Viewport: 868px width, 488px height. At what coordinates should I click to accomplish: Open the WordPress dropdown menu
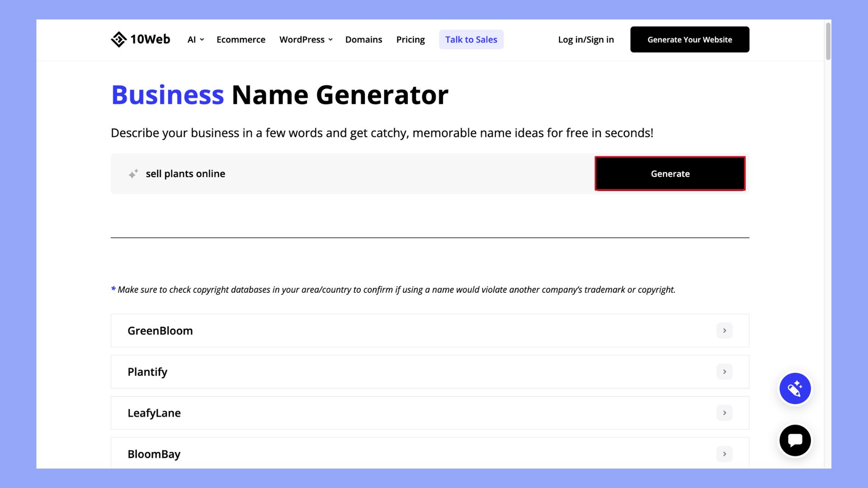click(x=306, y=39)
